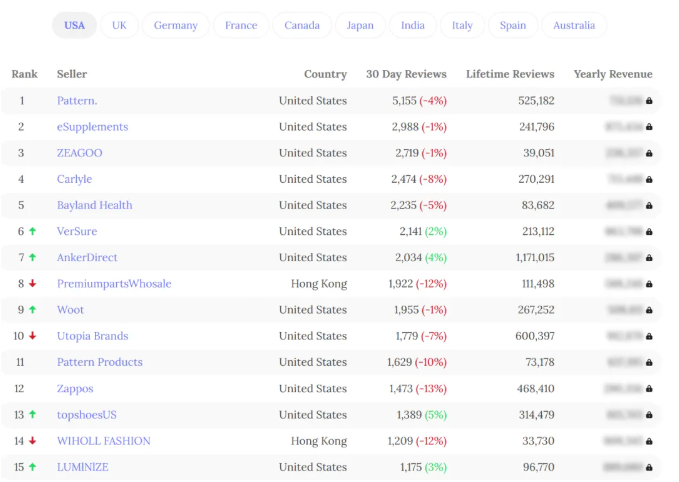Click the lifetime reviews value 96,770

click(x=539, y=467)
